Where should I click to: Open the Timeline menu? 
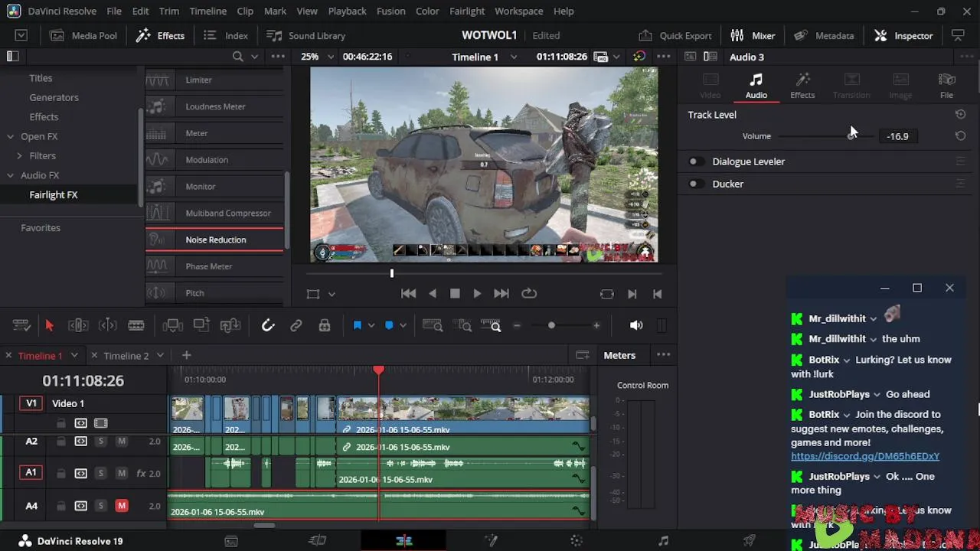click(x=207, y=11)
